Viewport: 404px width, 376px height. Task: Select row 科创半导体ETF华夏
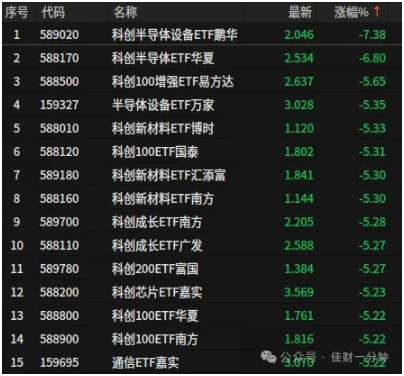click(202, 58)
